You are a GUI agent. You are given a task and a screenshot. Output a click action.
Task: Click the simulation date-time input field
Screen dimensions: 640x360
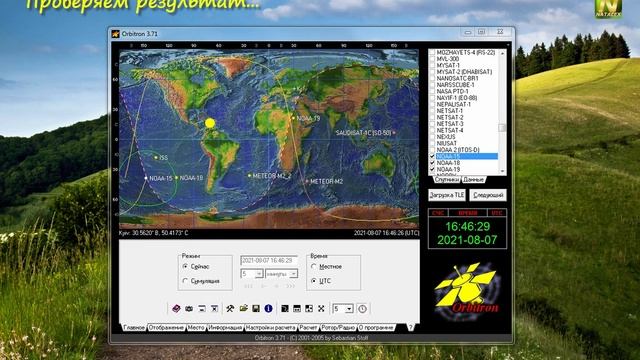[269, 260]
